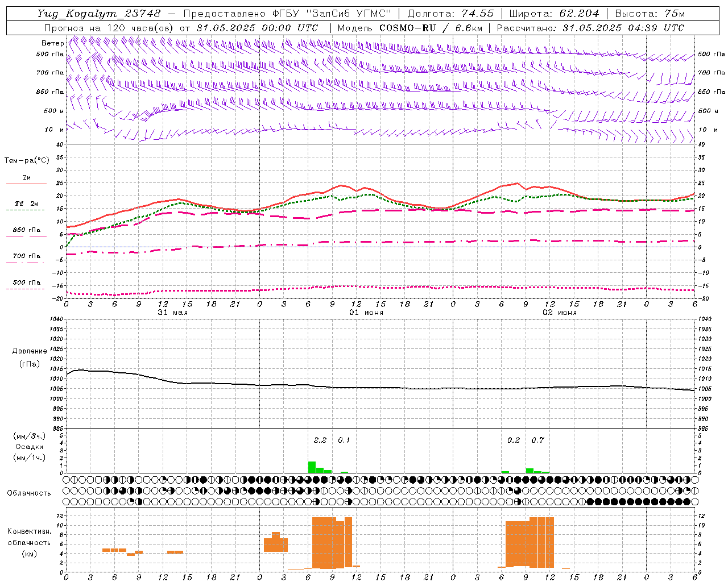Click the (мм/3ч.) precipitation unit label
Image resolution: width=728 pixels, height=582 pixels.
30,436
